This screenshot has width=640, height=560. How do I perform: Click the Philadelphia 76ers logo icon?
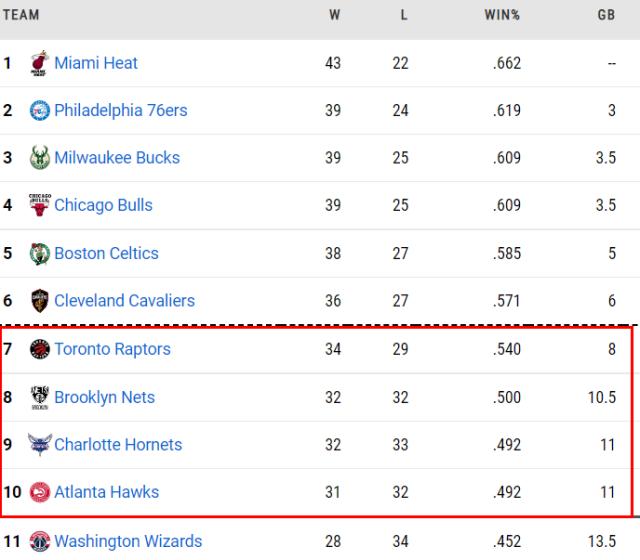tap(40, 110)
